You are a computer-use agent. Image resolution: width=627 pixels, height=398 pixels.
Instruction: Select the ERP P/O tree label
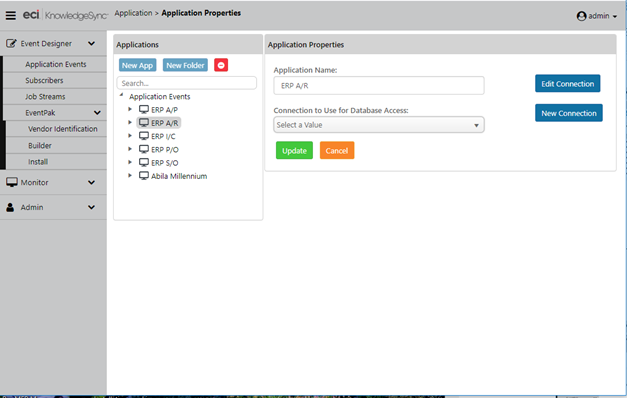click(x=165, y=150)
